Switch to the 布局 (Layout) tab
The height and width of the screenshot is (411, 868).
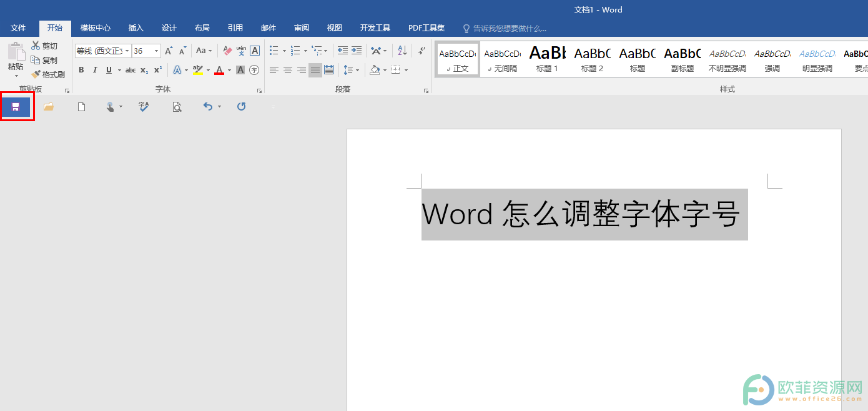pos(202,28)
